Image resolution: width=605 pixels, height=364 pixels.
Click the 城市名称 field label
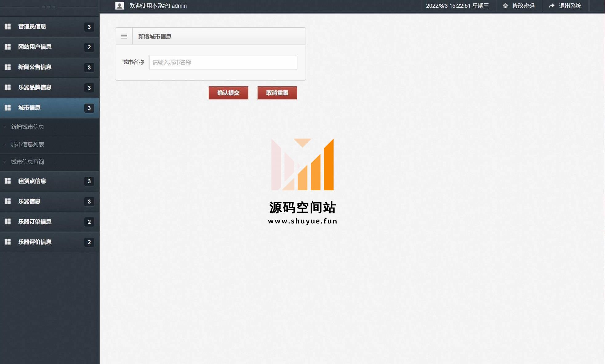pyautogui.click(x=133, y=62)
